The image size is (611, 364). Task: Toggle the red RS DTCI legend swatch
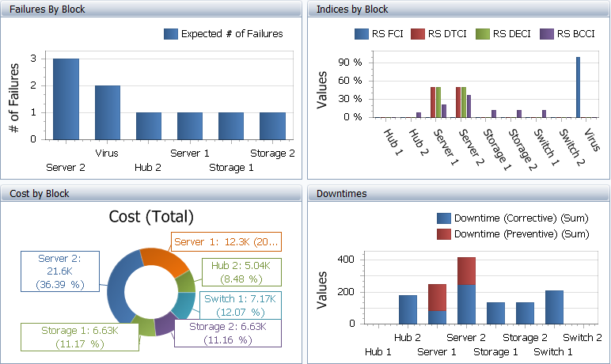tap(419, 34)
